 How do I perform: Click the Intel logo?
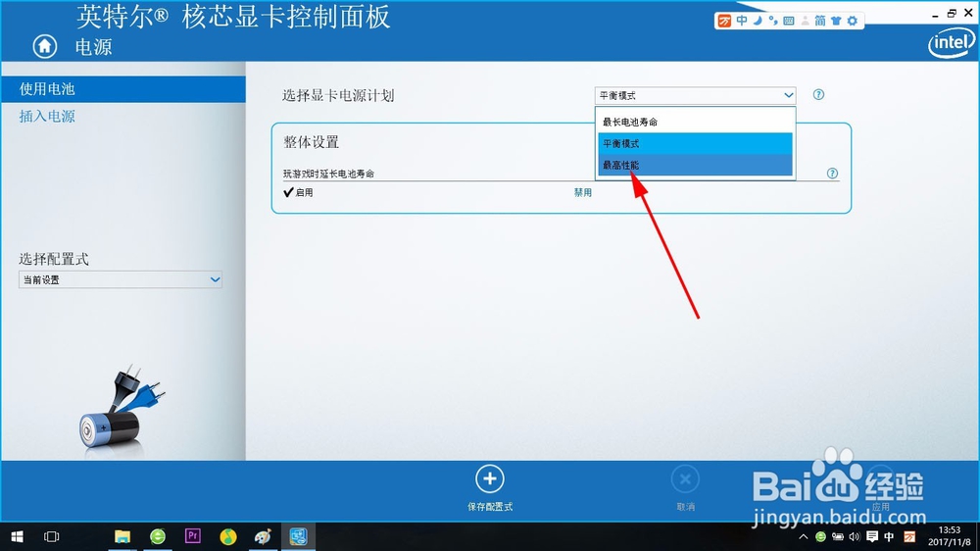pos(952,44)
